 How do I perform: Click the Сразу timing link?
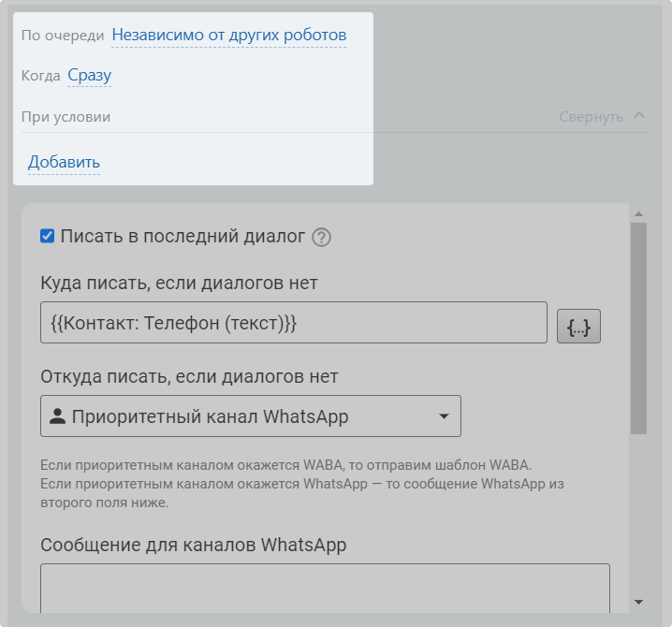tap(89, 76)
